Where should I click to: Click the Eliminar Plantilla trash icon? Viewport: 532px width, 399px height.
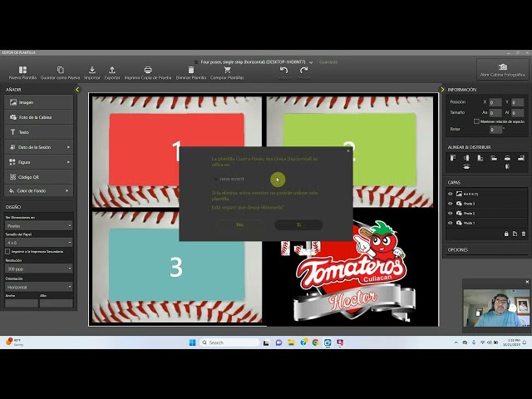191,70
